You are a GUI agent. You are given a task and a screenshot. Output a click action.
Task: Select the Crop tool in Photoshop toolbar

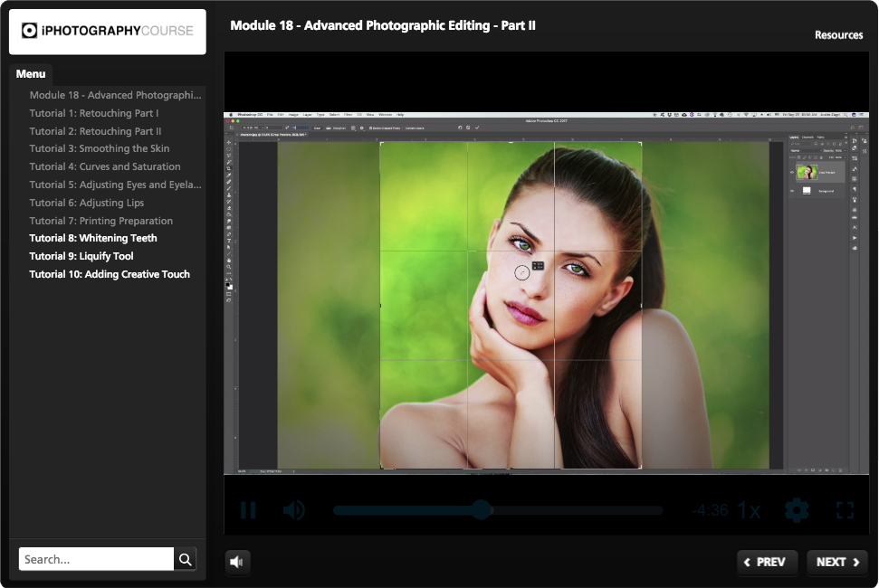pyautogui.click(x=229, y=168)
